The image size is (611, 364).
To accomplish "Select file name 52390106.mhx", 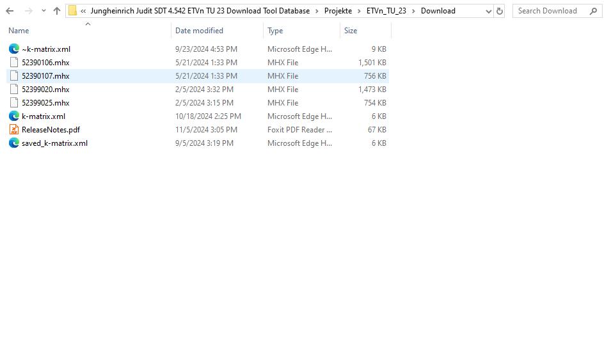I will (45, 62).
